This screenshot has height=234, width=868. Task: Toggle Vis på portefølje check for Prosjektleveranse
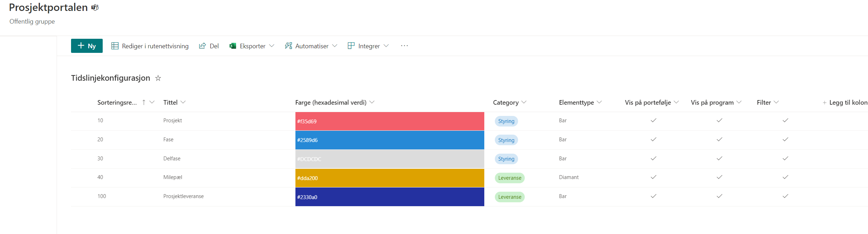(x=653, y=196)
